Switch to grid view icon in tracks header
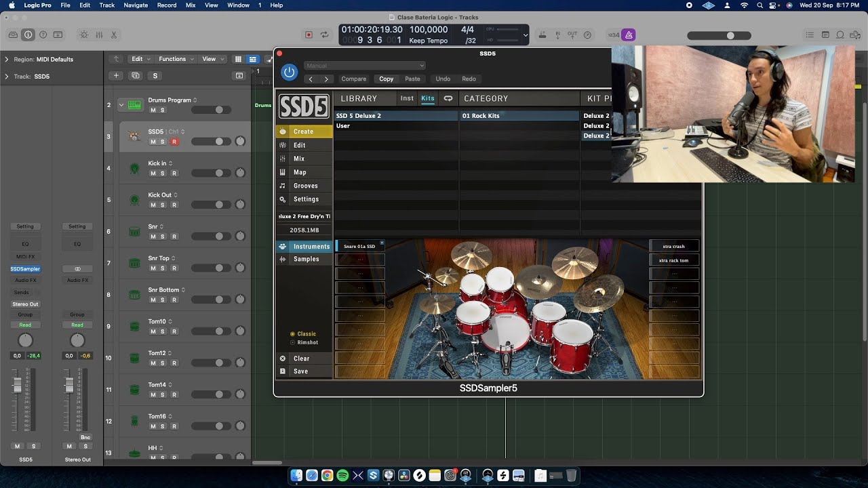This screenshot has height=488, width=868. pos(238,59)
